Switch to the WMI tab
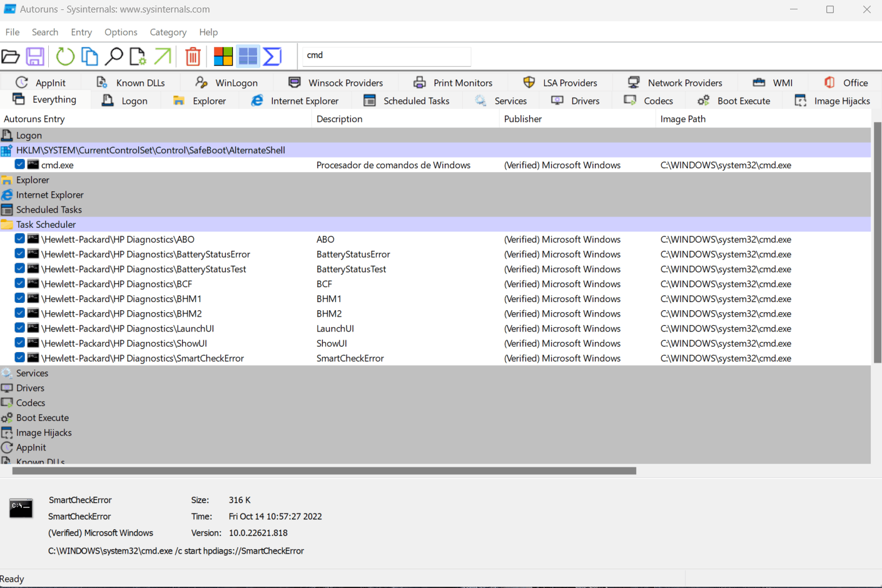This screenshot has width=882, height=588. tap(773, 83)
